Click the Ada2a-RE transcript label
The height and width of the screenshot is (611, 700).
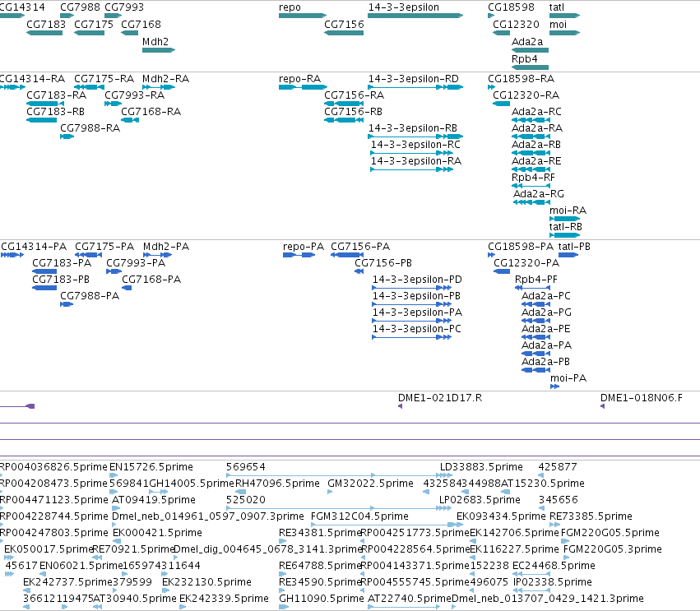pyautogui.click(x=536, y=161)
